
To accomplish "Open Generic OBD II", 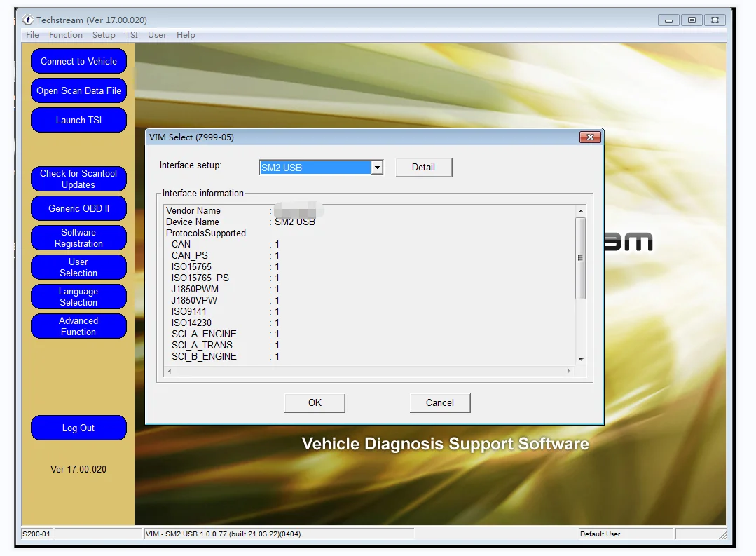I will pos(78,208).
